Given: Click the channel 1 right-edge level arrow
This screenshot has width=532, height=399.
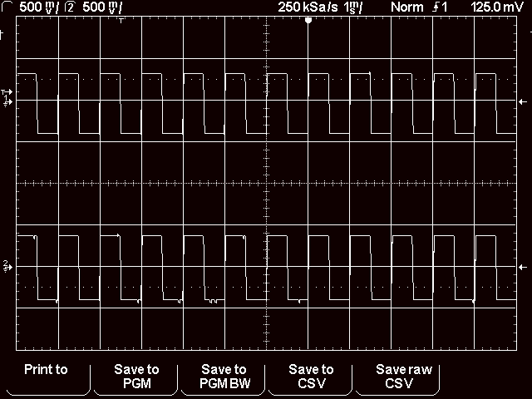Looking at the screenshot, I should (x=523, y=101).
